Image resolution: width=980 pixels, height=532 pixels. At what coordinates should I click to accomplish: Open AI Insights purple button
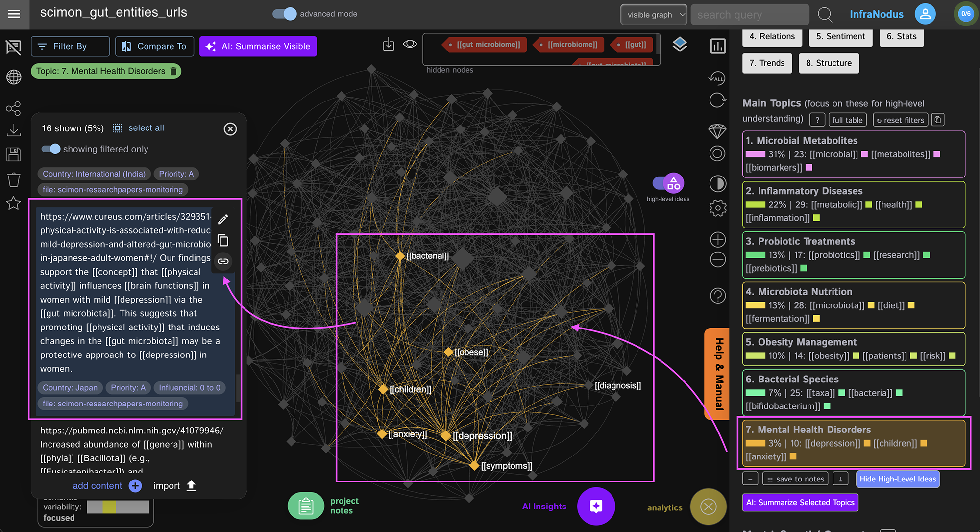click(596, 506)
